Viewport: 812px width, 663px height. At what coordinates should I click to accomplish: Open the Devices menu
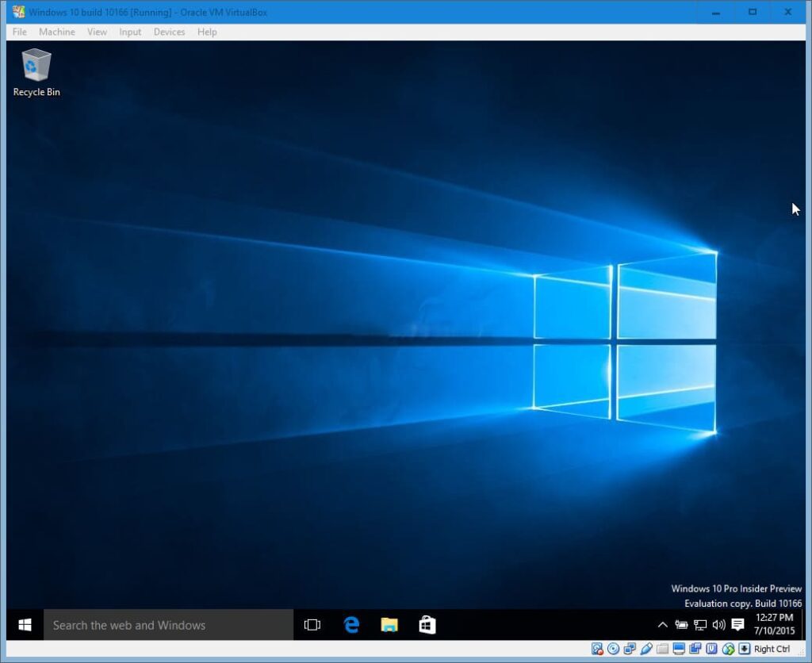[x=169, y=32]
